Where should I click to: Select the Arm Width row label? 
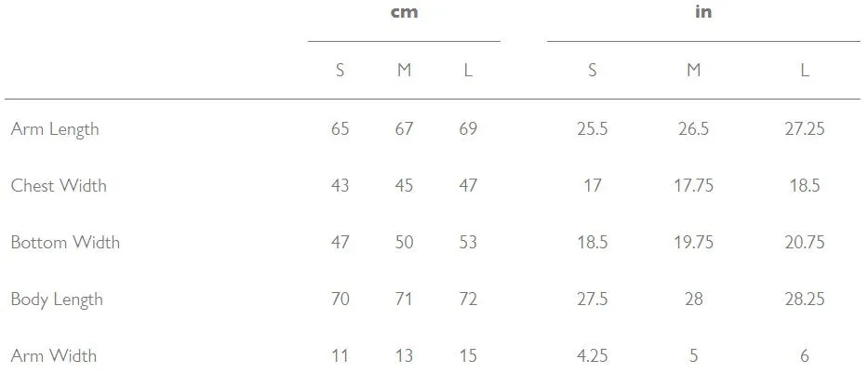coord(54,355)
